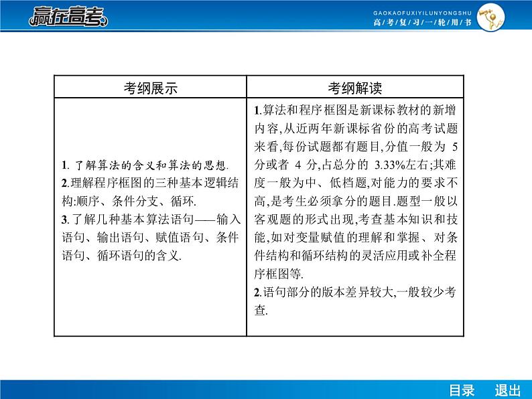This screenshot has height=399, width=532.
Task: Click the header text 高/考/复/习/一/轮/用/书
Action: [x=422, y=22]
